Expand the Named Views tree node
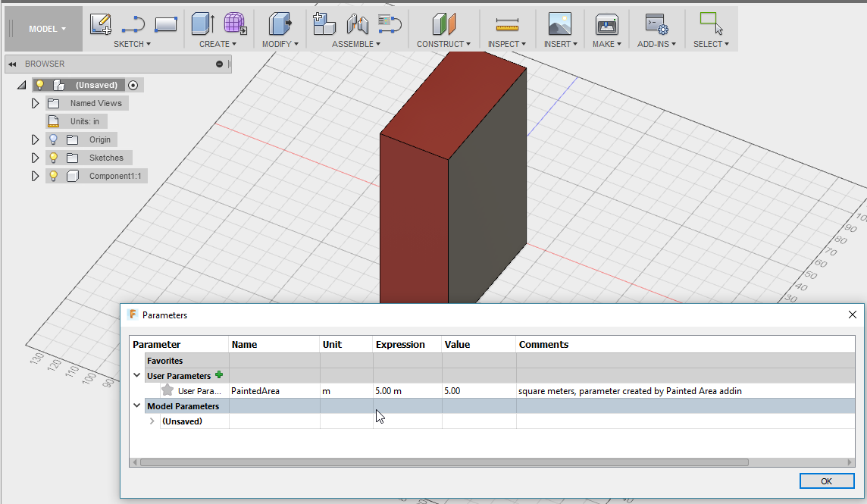The image size is (867, 504). click(35, 103)
